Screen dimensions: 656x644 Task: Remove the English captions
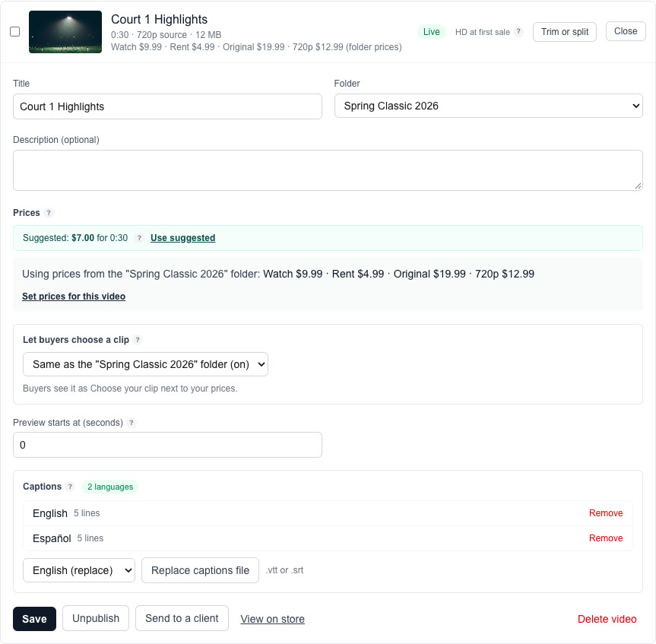[606, 513]
